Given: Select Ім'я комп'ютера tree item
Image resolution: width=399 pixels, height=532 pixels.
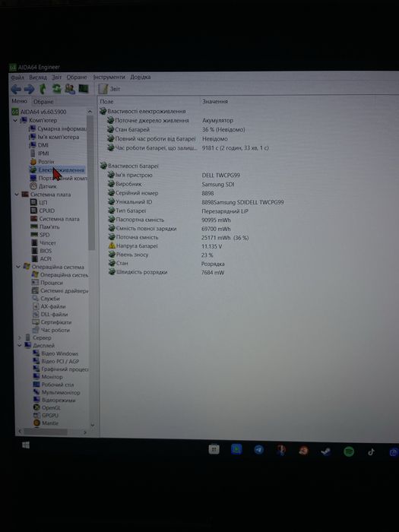Looking at the screenshot, I should 54,137.
